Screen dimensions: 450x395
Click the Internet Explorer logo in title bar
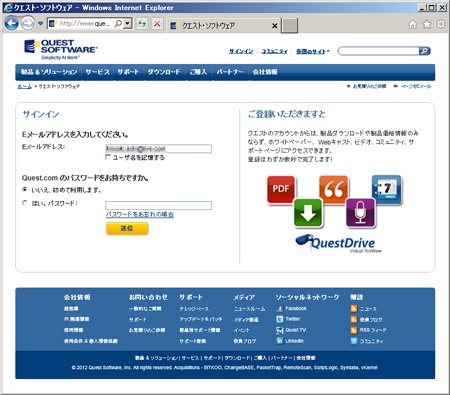pos(8,7)
